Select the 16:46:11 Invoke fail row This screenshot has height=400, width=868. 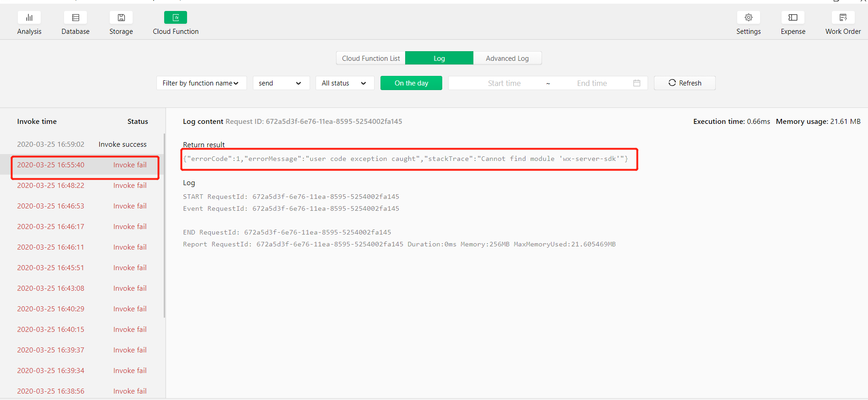(82, 247)
